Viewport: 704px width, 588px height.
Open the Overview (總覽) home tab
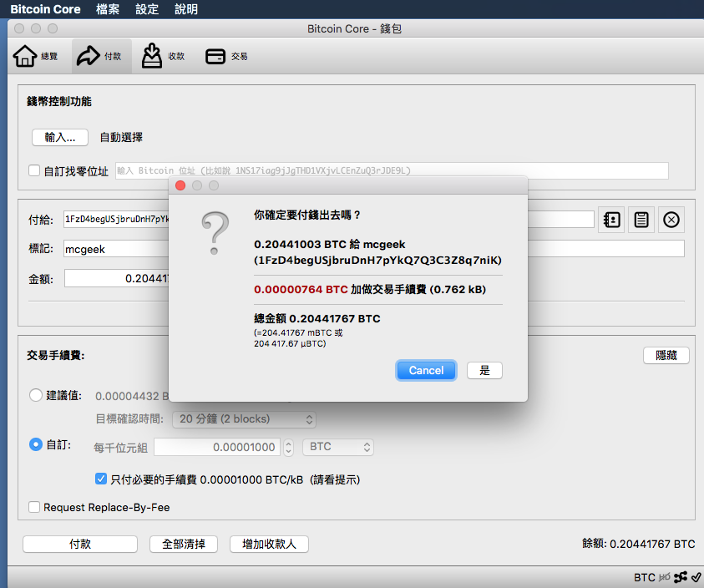point(36,56)
